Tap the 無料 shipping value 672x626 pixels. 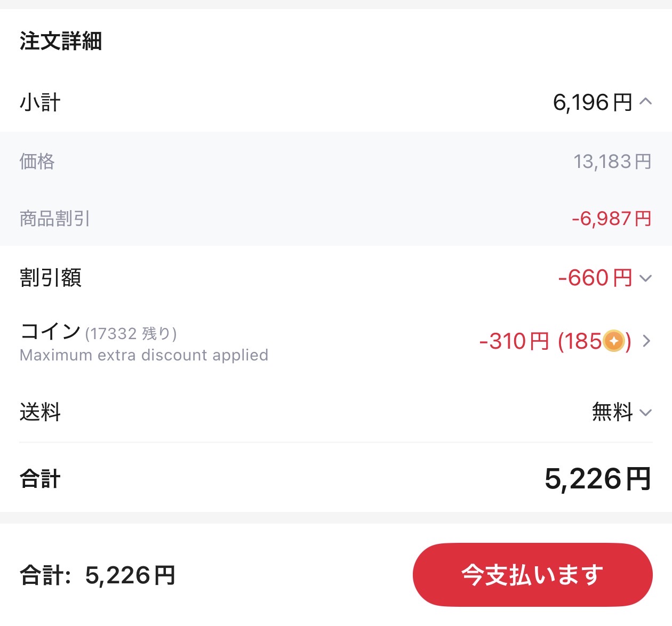coord(612,412)
